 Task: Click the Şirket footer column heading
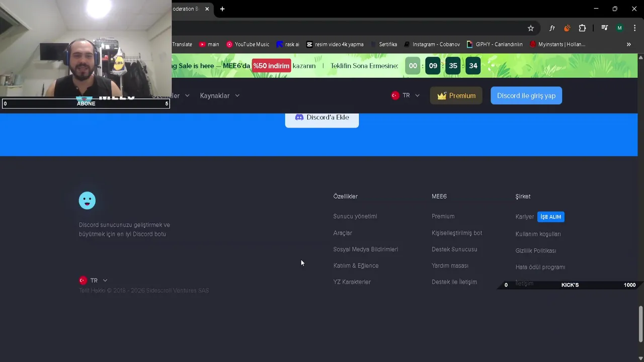(523, 197)
